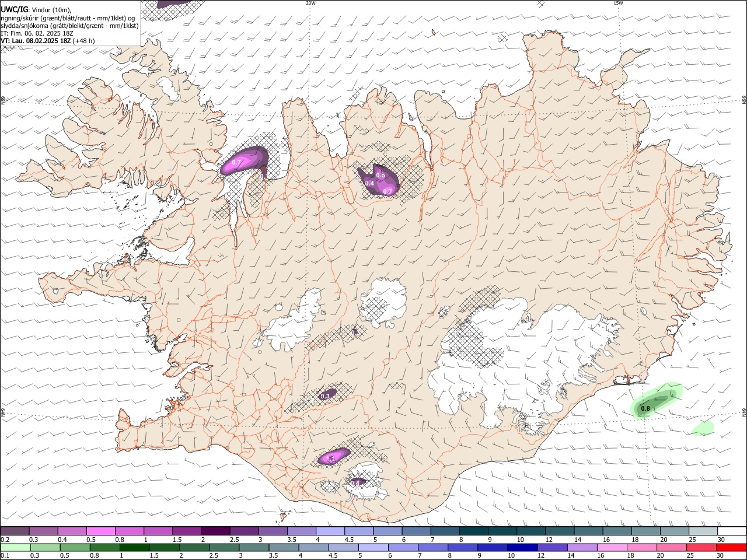The width and height of the screenshot is (747, 560).
Task: Click the '0.2' label under upper legend row
Action: [5, 540]
